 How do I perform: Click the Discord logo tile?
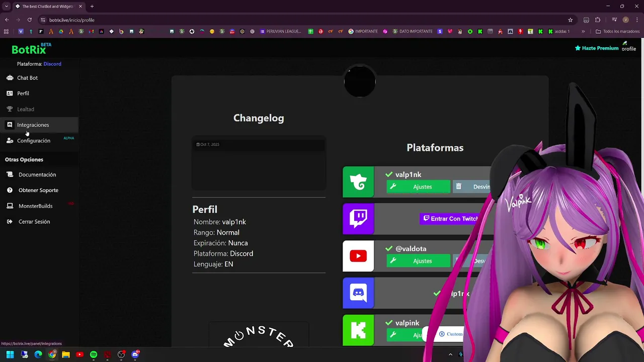coord(358,293)
